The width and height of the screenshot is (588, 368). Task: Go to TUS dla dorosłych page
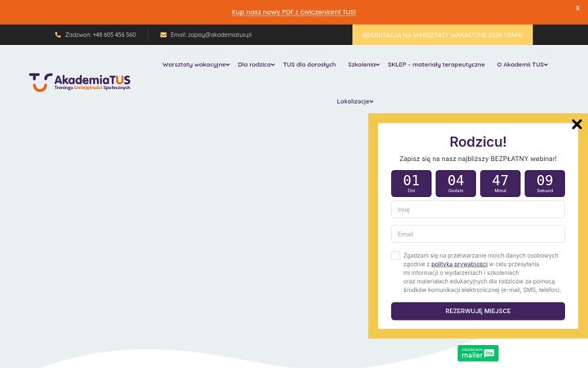click(x=310, y=65)
